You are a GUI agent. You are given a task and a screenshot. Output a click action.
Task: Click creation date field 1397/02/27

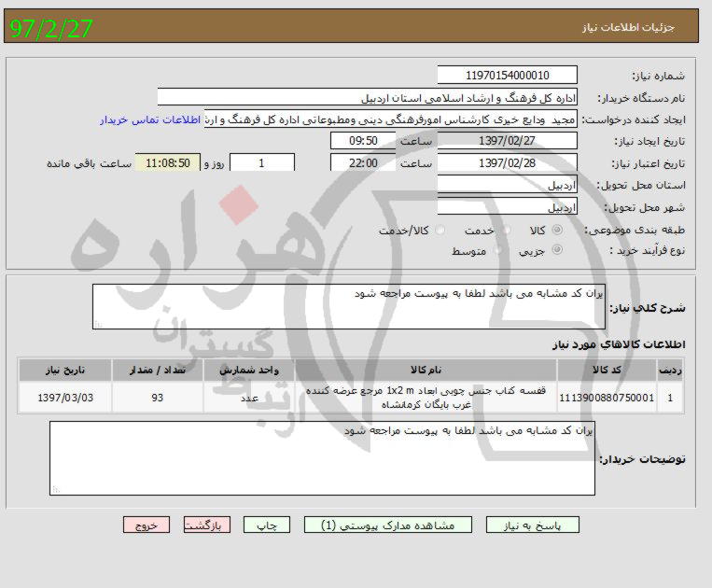[x=508, y=141]
